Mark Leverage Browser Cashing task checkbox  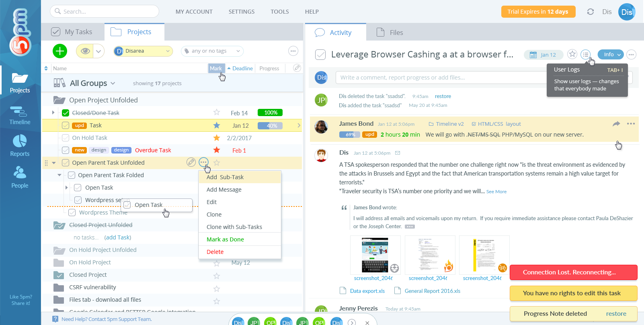coord(320,55)
